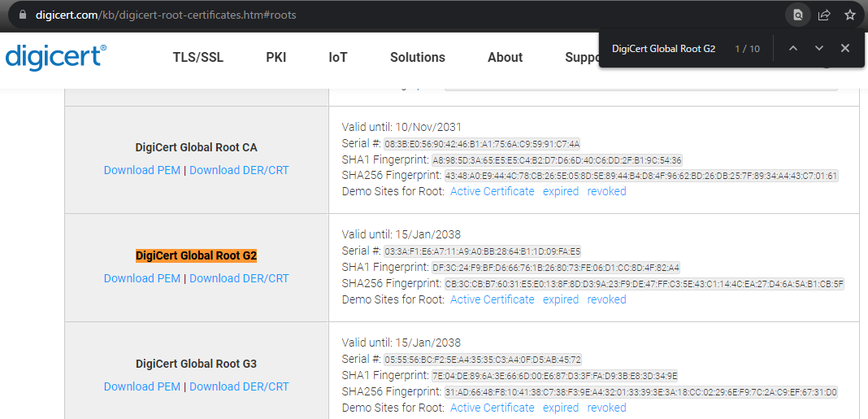Open the TLS/SSL menu
The width and height of the screenshot is (868, 419).
click(x=198, y=58)
